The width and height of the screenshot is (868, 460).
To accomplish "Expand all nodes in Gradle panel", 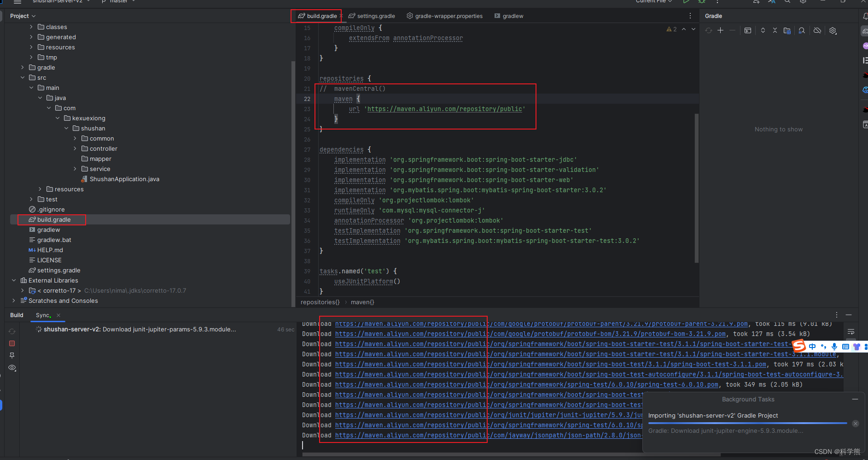I will pyautogui.click(x=763, y=30).
